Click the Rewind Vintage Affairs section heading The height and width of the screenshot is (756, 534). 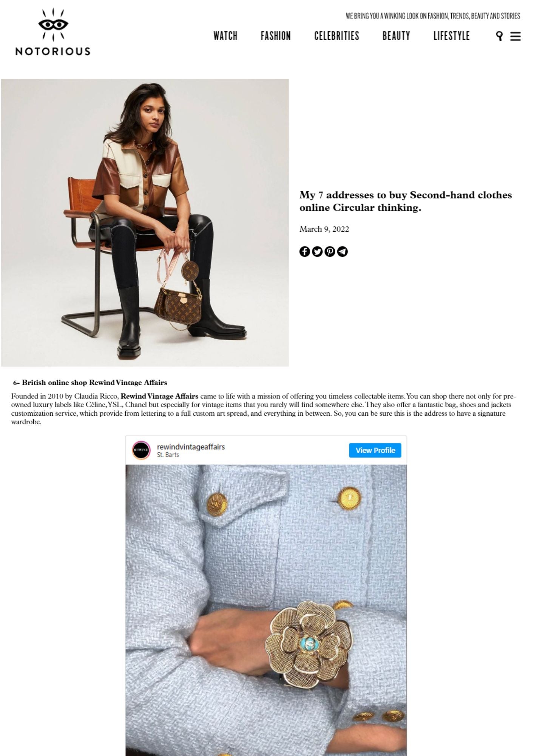coord(90,383)
